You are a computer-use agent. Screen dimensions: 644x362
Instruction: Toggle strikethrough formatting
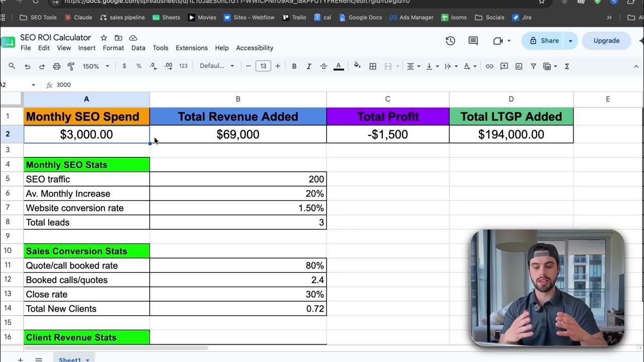pyautogui.click(x=324, y=66)
